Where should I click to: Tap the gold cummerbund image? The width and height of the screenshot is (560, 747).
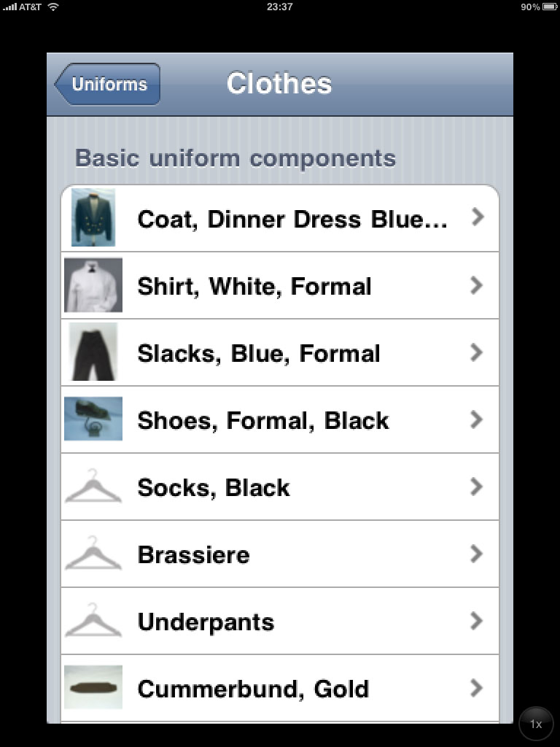93,688
